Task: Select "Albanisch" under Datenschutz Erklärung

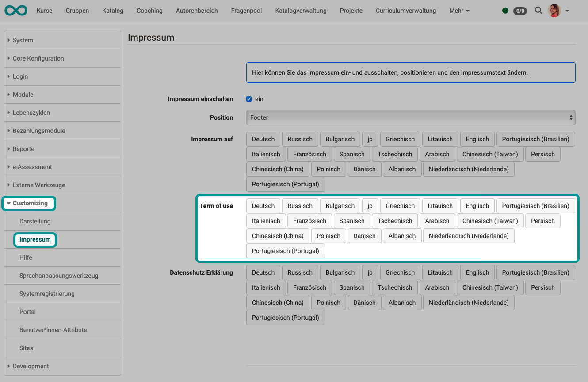Action: pos(402,303)
